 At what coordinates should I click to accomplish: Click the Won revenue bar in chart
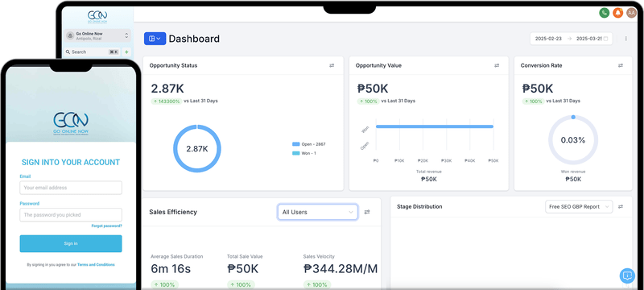[x=435, y=126]
